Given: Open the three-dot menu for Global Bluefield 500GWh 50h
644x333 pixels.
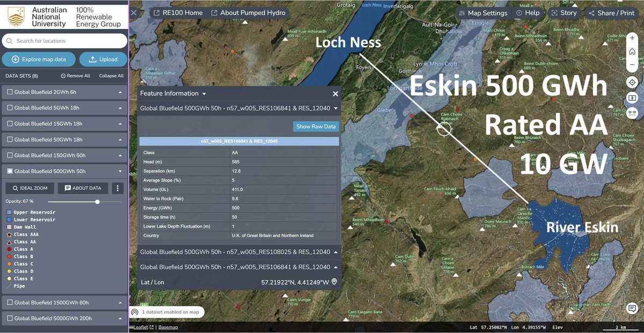Looking at the screenshot, I should (116, 187).
